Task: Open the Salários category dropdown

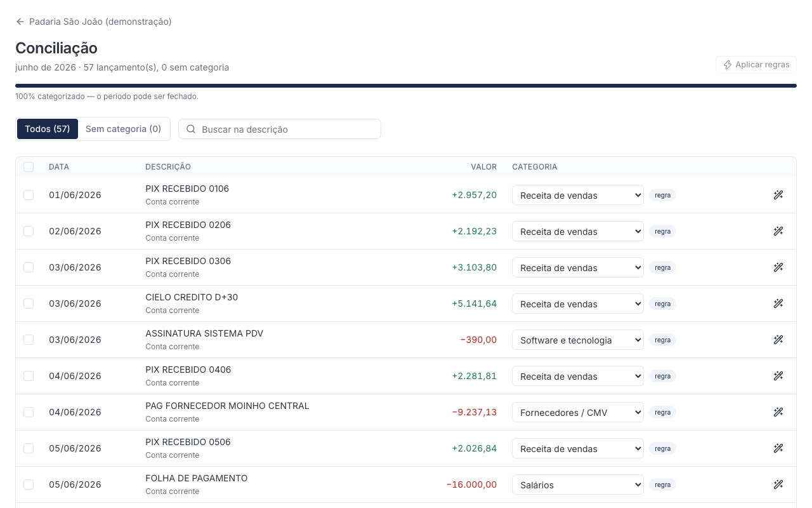Action: tap(578, 485)
